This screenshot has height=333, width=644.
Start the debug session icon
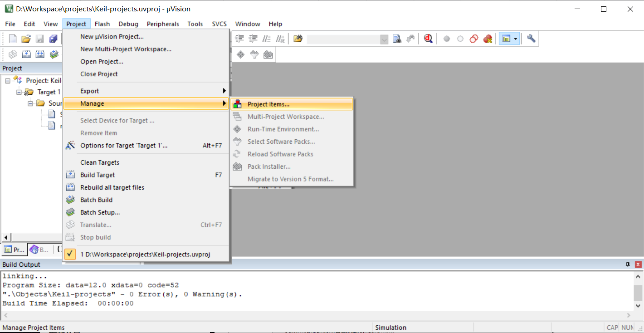[x=428, y=39]
